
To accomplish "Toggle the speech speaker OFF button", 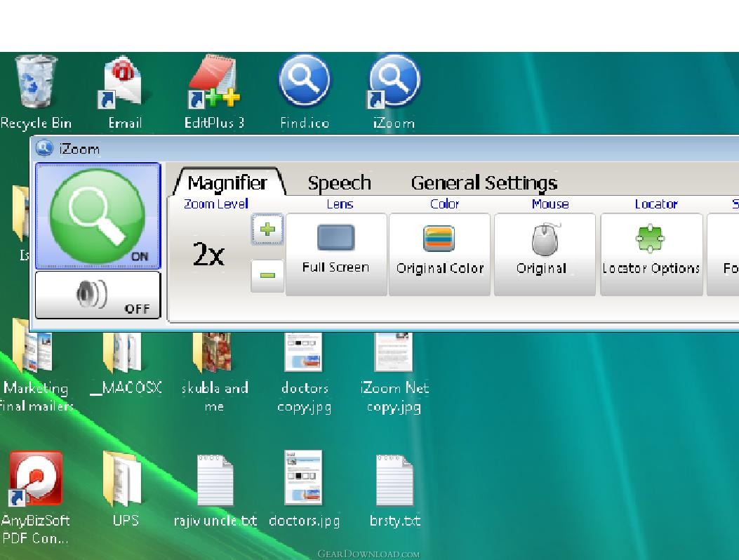I will point(98,295).
